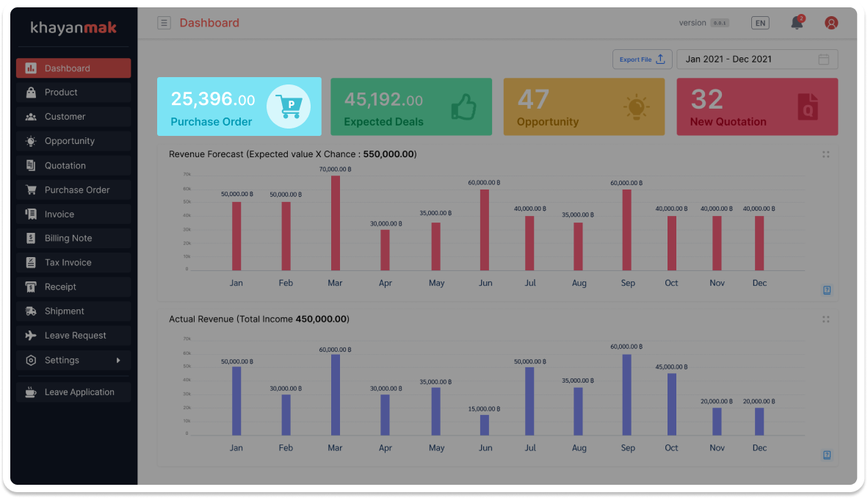
Task: Click the hamburger menu icon beside Dashboard
Action: click(x=164, y=23)
